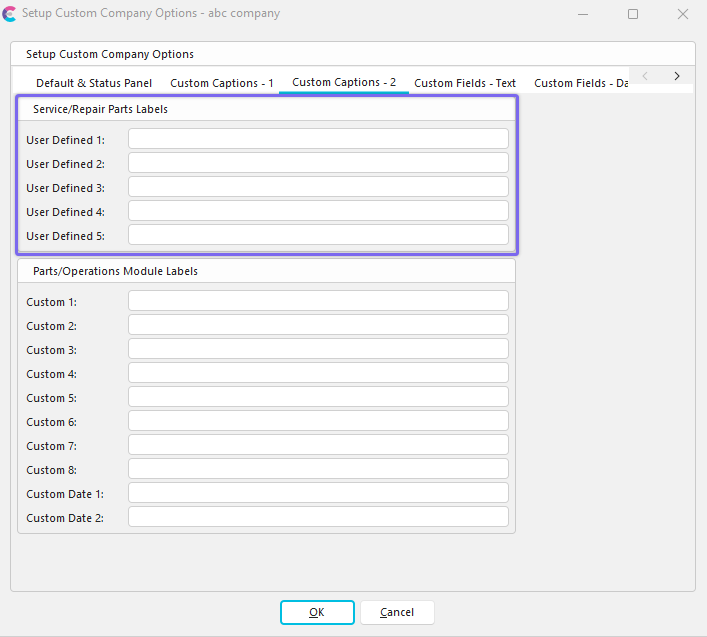Screen dimensions: 707x637
Task: Minimize the Setup Custom Company Options window
Action: 584,14
